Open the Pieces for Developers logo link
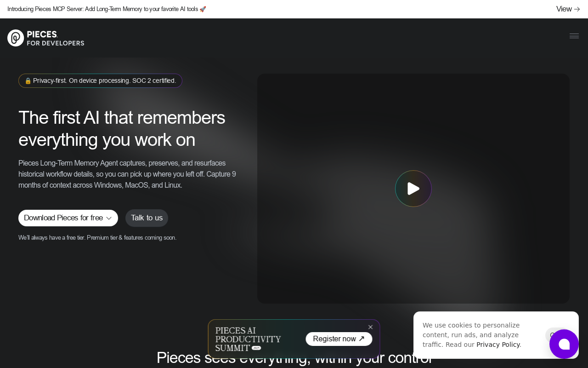Viewport: 588px width, 368px height. (x=46, y=38)
